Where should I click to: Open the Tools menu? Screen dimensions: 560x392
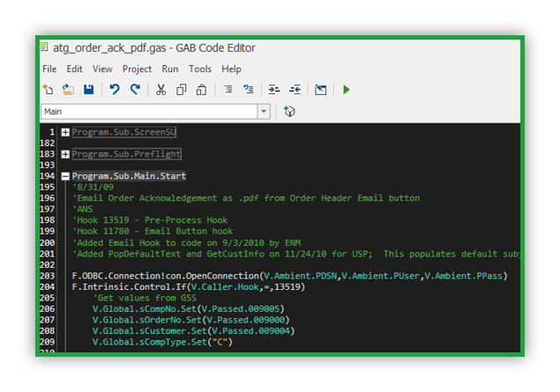pyautogui.click(x=199, y=69)
